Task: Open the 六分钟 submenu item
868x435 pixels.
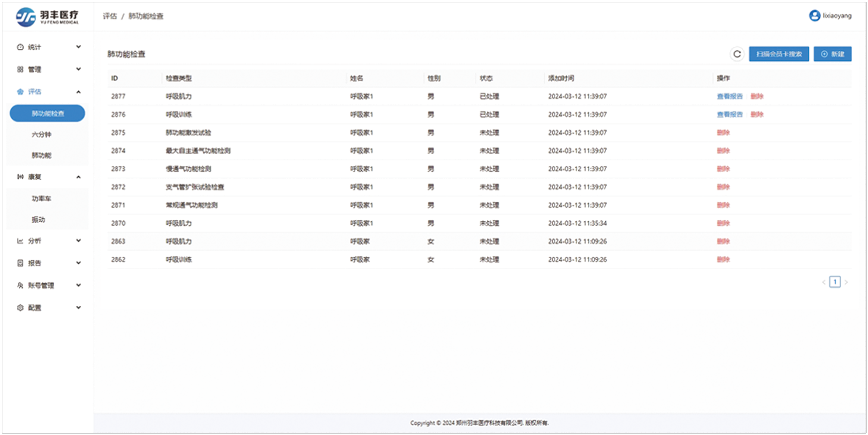Action: click(x=41, y=134)
